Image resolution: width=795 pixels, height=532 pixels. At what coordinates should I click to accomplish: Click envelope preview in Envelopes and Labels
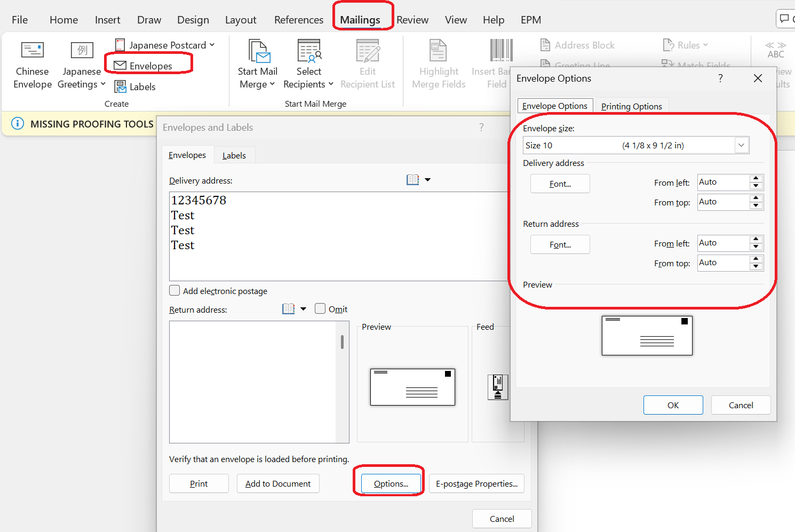pyautogui.click(x=412, y=387)
